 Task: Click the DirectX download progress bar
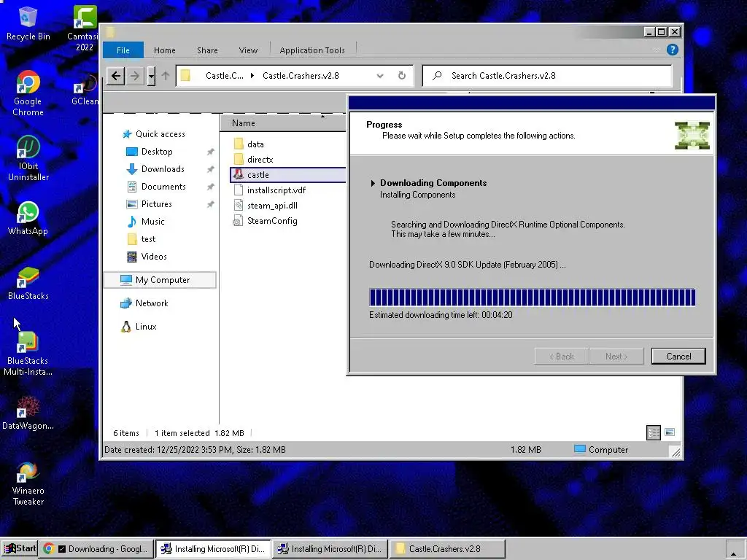click(532, 297)
